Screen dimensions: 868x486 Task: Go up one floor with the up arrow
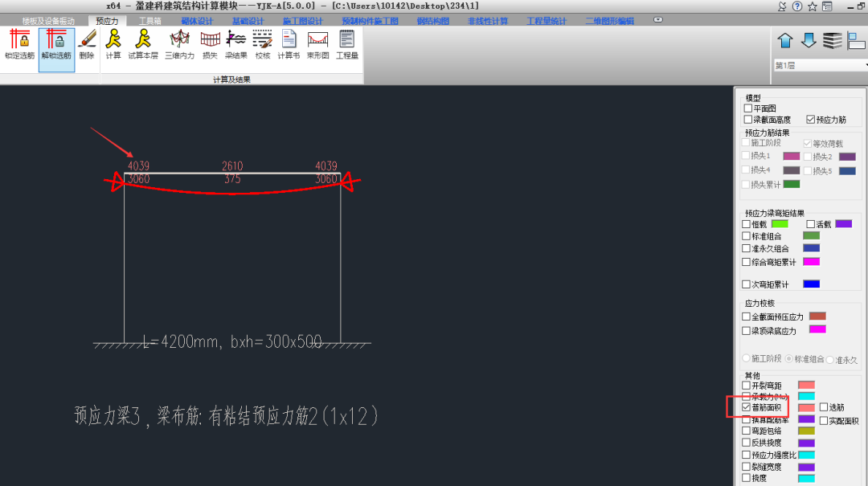point(785,40)
